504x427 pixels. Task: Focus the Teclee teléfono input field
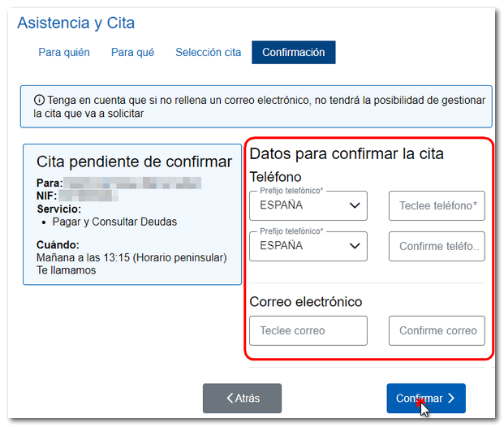coord(437,206)
